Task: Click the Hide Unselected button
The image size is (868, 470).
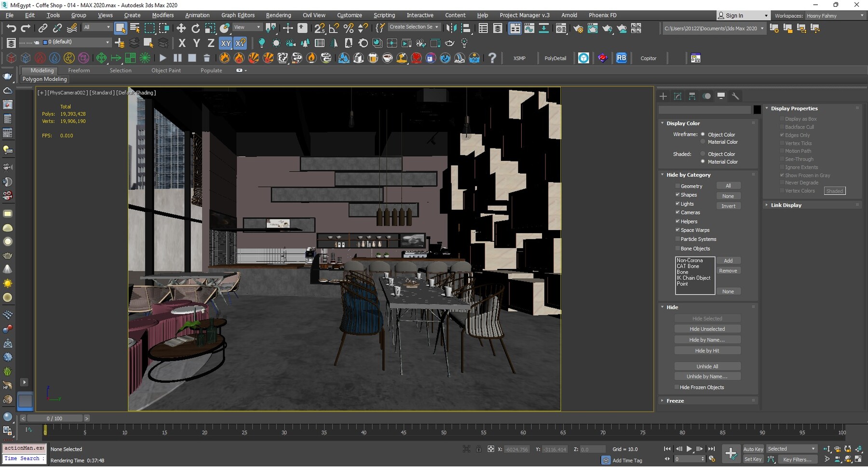Action: coord(707,328)
